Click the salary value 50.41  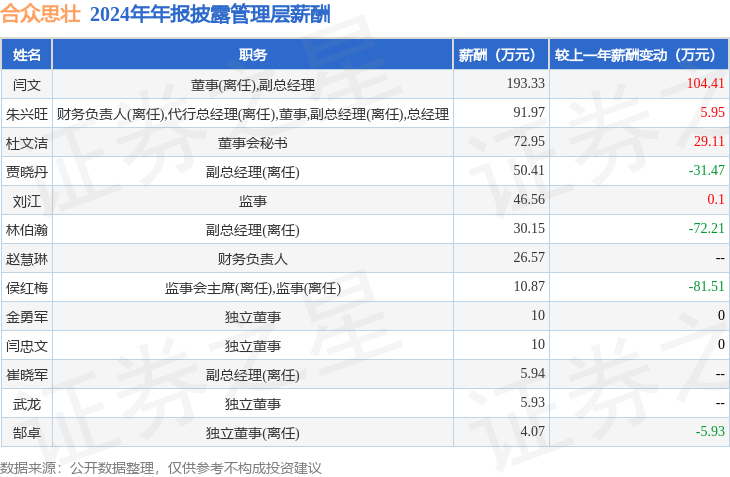(x=529, y=170)
